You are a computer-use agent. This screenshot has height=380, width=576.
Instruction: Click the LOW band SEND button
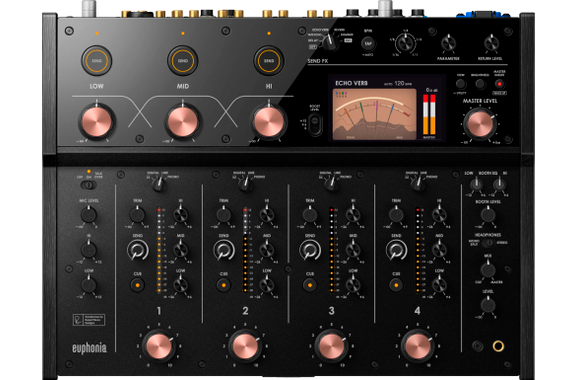(97, 61)
